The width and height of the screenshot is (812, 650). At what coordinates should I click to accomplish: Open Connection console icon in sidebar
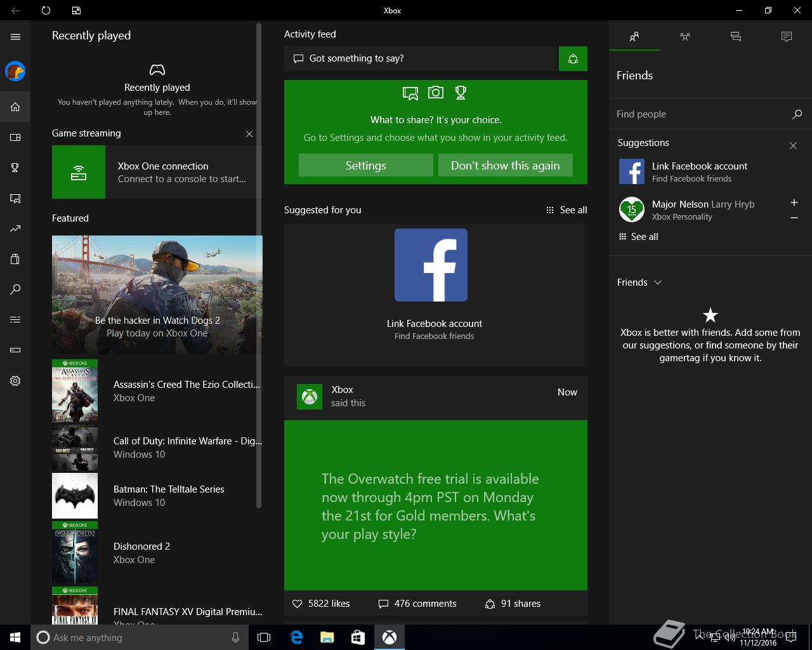click(15, 350)
